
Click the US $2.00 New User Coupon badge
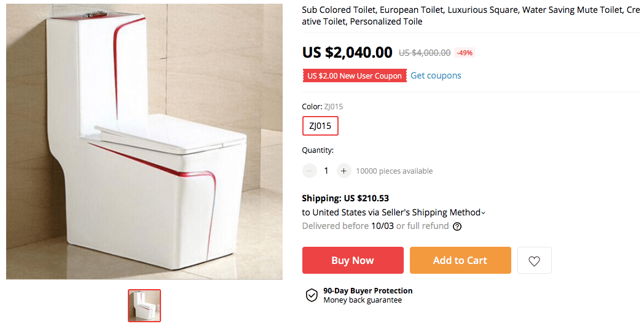pyautogui.click(x=355, y=75)
